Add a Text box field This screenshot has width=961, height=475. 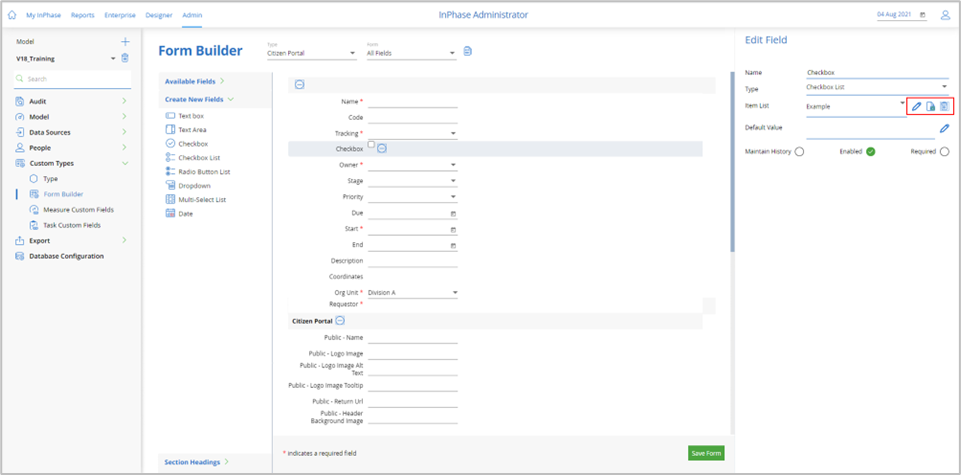(184, 115)
